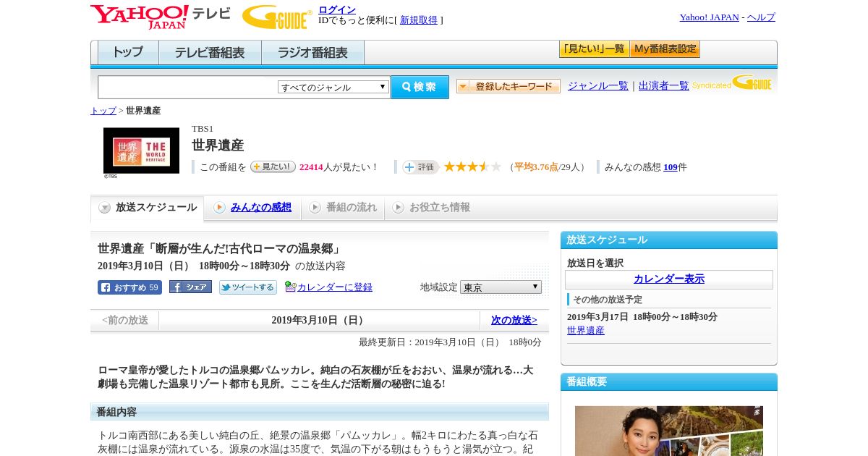
Task: Click the 次の放送> next broadcast link
Action: (514, 320)
